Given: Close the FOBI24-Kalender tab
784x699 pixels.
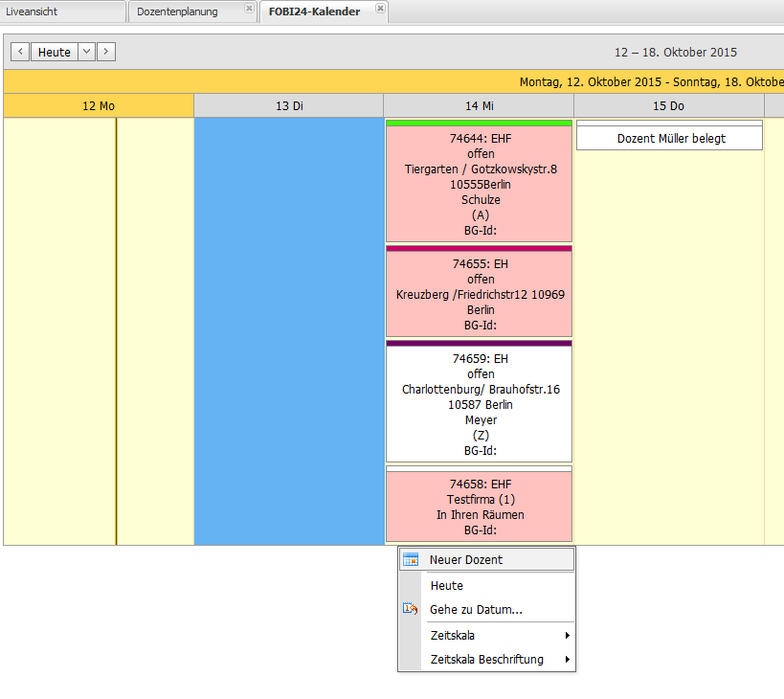Looking at the screenshot, I should pyautogui.click(x=380, y=9).
